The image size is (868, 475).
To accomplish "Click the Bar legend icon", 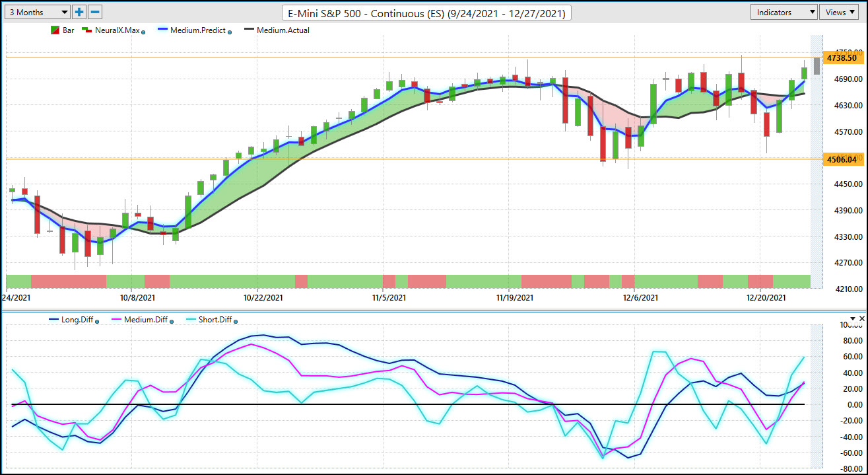I will coord(55,30).
